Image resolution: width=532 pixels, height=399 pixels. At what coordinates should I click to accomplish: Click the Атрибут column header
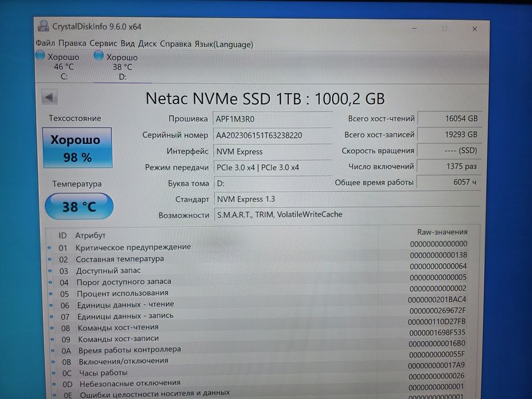pos(90,235)
